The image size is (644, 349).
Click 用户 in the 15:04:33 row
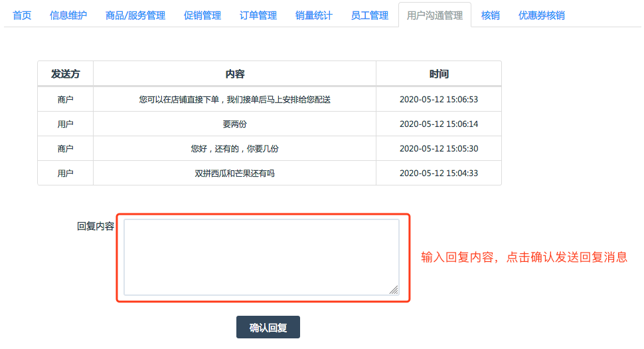click(65, 174)
